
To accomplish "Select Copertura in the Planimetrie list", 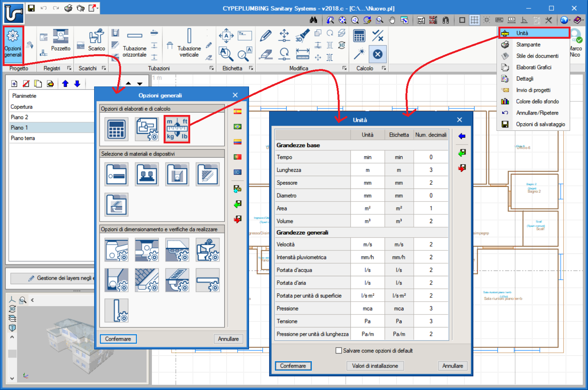I will [52, 107].
